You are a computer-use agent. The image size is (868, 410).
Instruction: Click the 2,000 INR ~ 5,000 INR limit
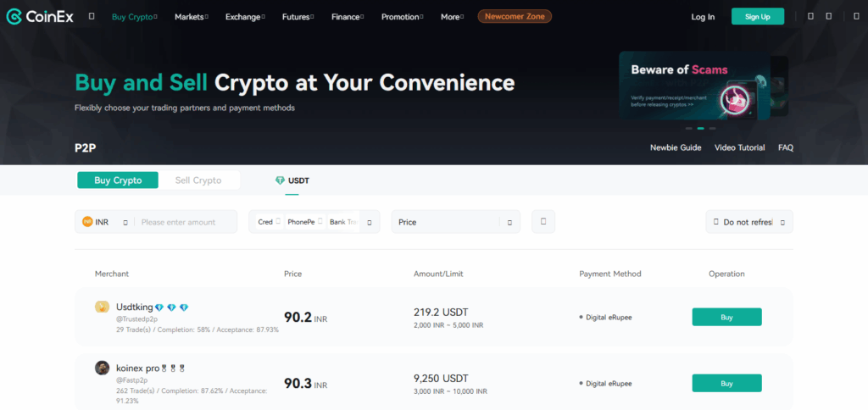tap(448, 325)
